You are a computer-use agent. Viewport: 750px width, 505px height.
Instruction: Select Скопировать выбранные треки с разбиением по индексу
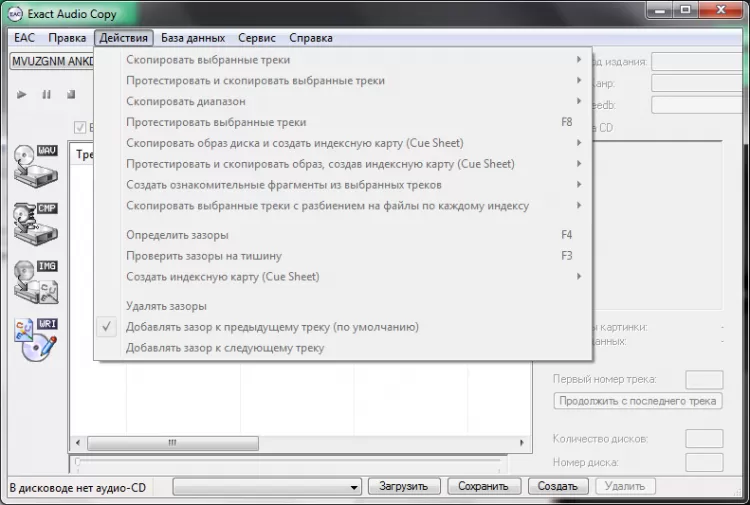pos(343,206)
